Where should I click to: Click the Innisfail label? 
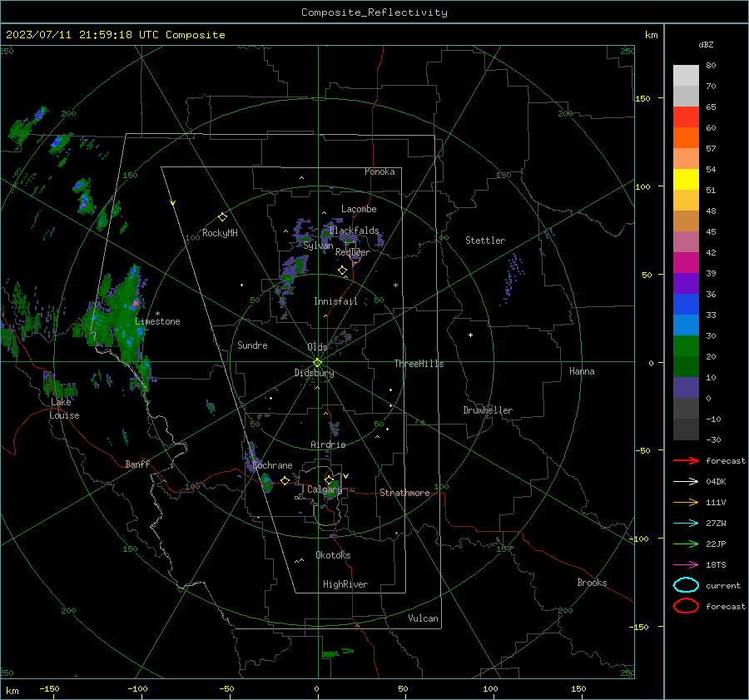335,301
